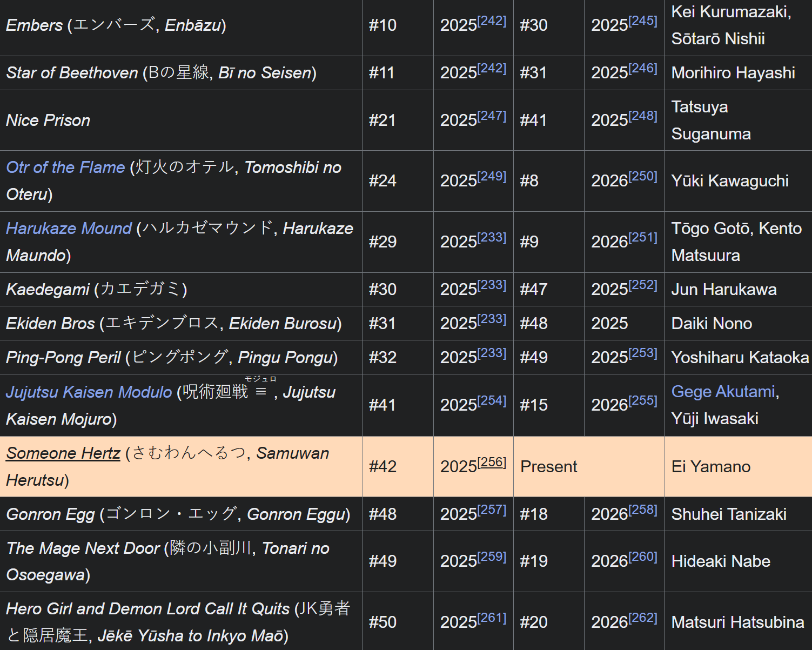
Task: Click citation [249] in Otr of the Flame row
Action: (x=492, y=177)
